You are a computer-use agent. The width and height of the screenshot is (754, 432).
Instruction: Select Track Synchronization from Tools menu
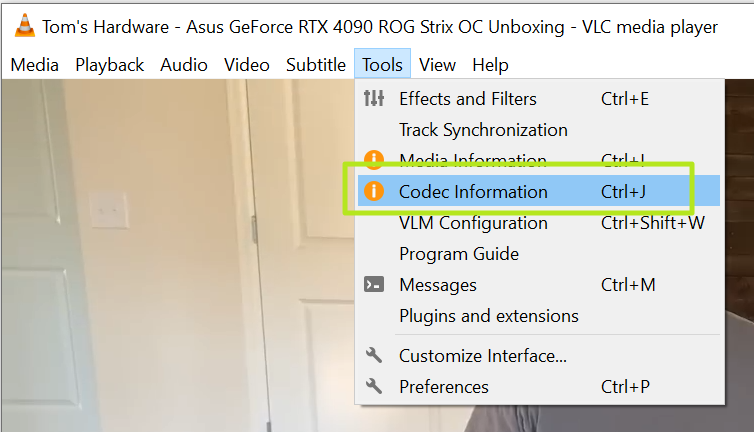(x=483, y=130)
